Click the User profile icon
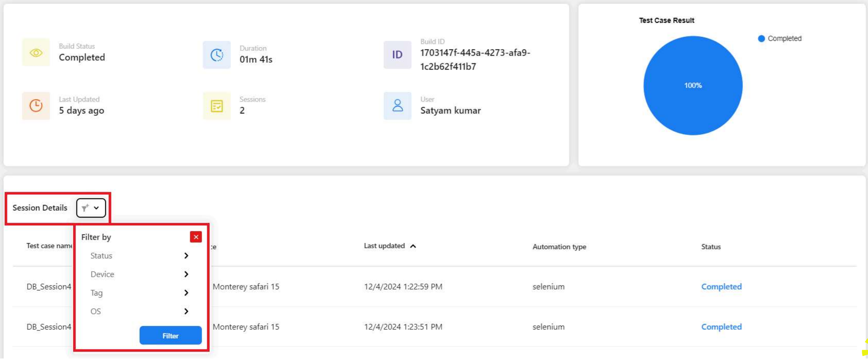The height and width of the screenshot is (360, 868). 397,106
